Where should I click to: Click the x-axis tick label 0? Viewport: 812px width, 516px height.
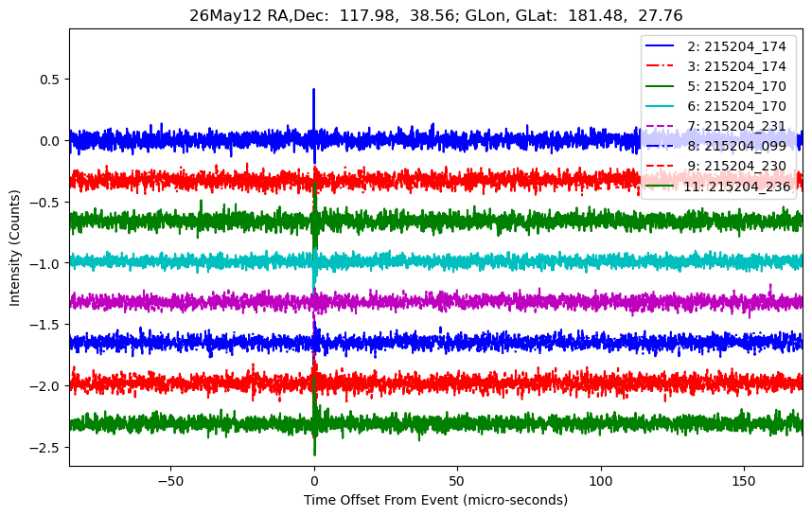[x=314, y=481]
